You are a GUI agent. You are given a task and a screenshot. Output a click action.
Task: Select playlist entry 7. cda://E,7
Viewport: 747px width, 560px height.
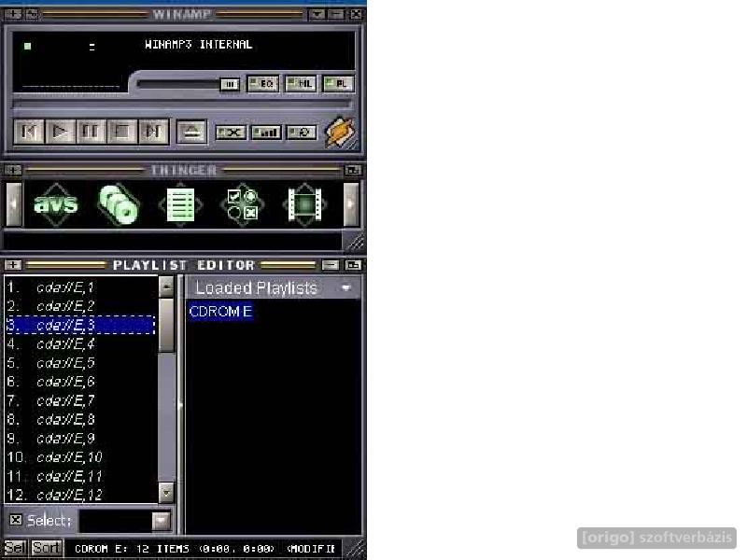(81, 400)
